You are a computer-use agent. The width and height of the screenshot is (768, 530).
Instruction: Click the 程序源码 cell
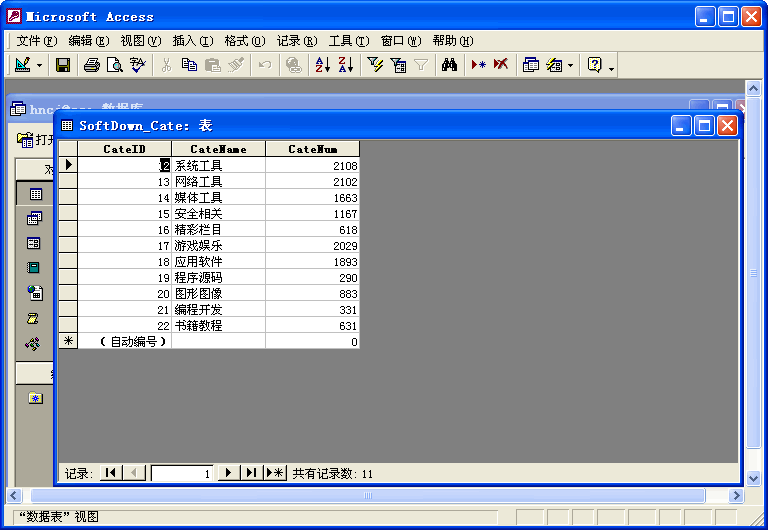point(218,278)
